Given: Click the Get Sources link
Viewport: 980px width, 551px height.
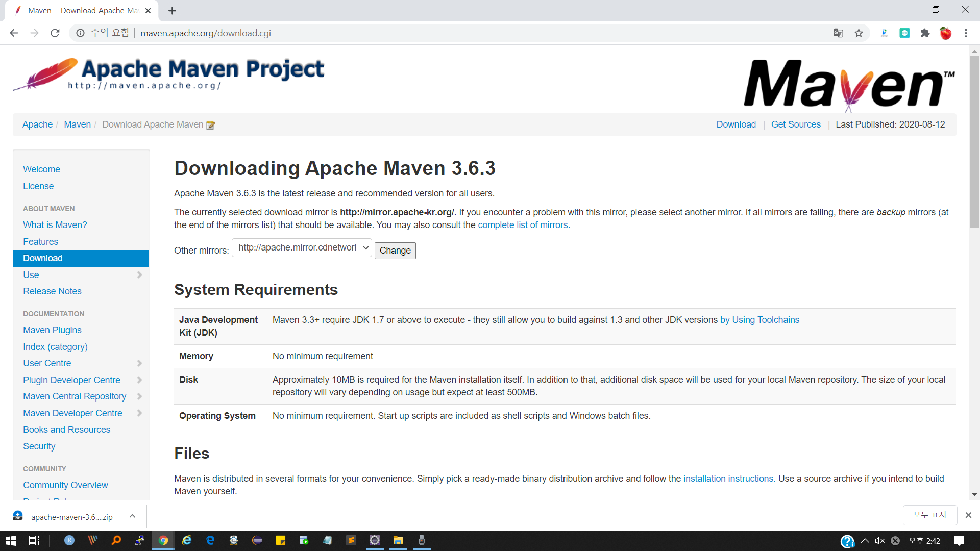Looking at the screenshot, I should [796, 124].
